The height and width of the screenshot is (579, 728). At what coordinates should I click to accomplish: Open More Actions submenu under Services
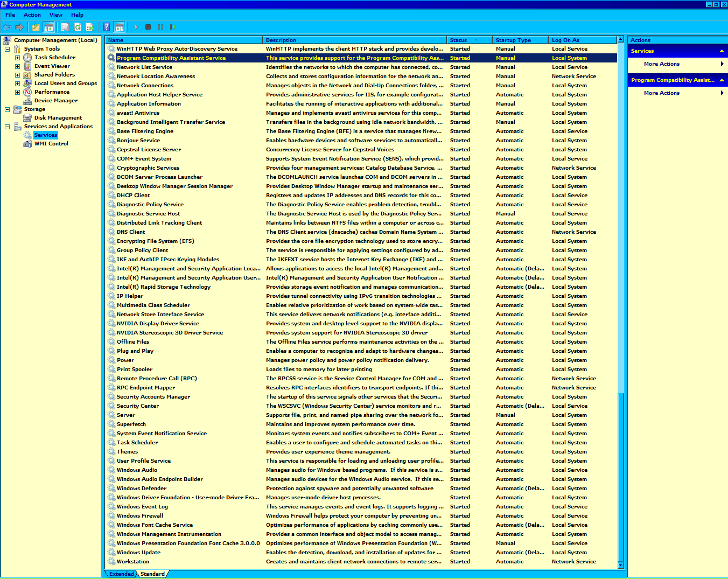point(677,64)
